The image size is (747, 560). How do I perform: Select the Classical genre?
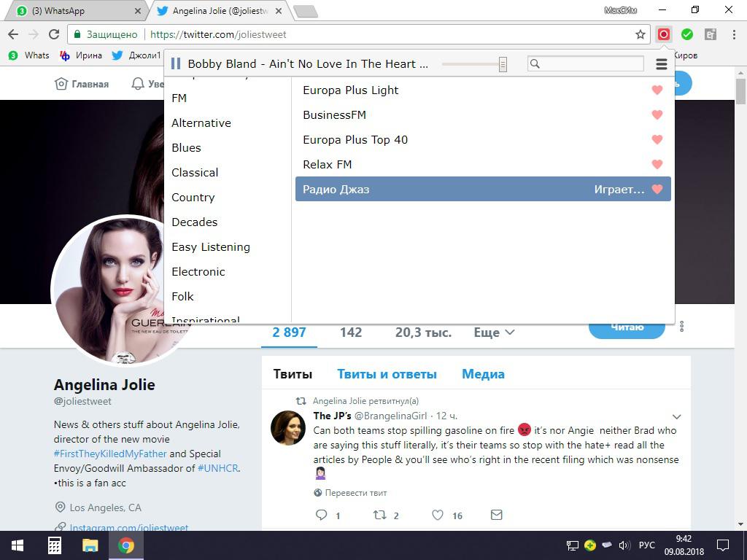[195, 172]
